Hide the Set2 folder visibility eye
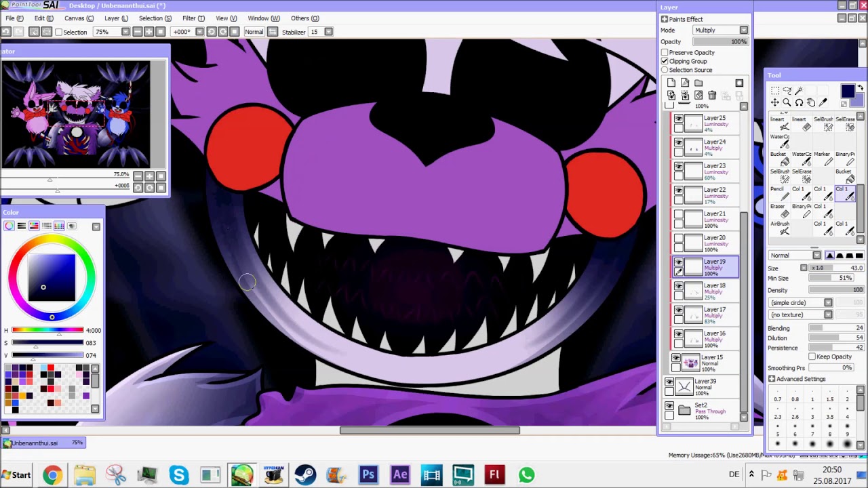The width and height of the screenshot is (868, 488). tap(669, 405)
